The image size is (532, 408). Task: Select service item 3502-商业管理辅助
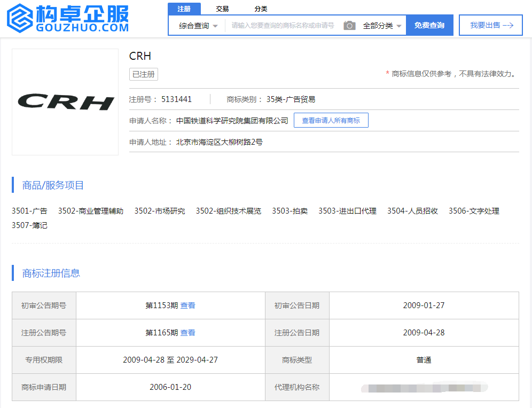(91, 211)
